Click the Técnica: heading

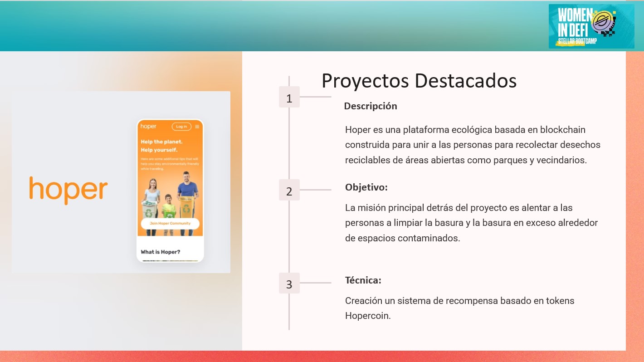363,280
